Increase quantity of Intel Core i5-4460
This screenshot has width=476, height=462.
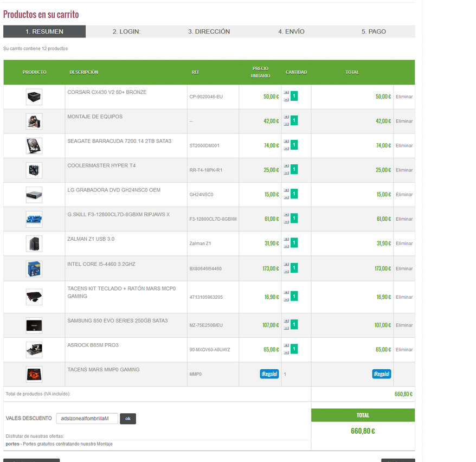pyautogui.click(x=286, y=265)
